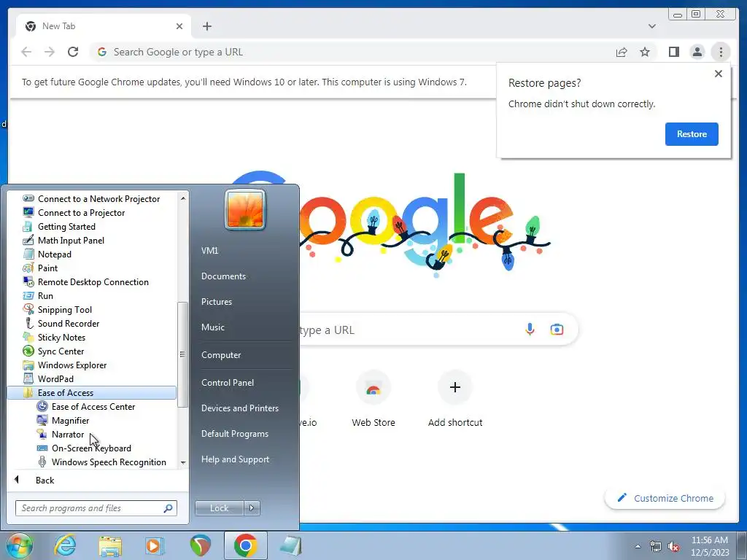Click the user account picture
Viewport: 747px width, 560px height.
(x=245, y=209)
